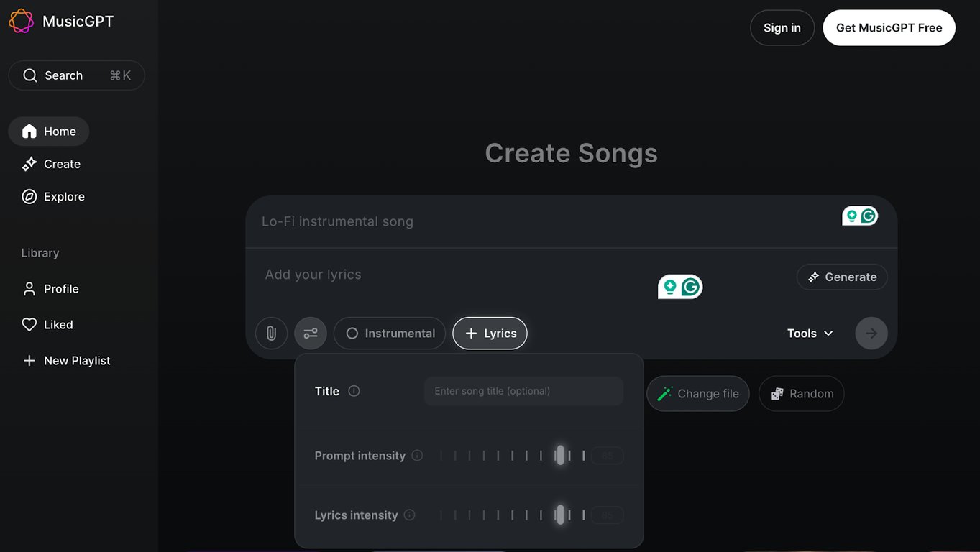Click the Prompt intensity info icon
The image size is (980, 552).
(x=417, y=455)
